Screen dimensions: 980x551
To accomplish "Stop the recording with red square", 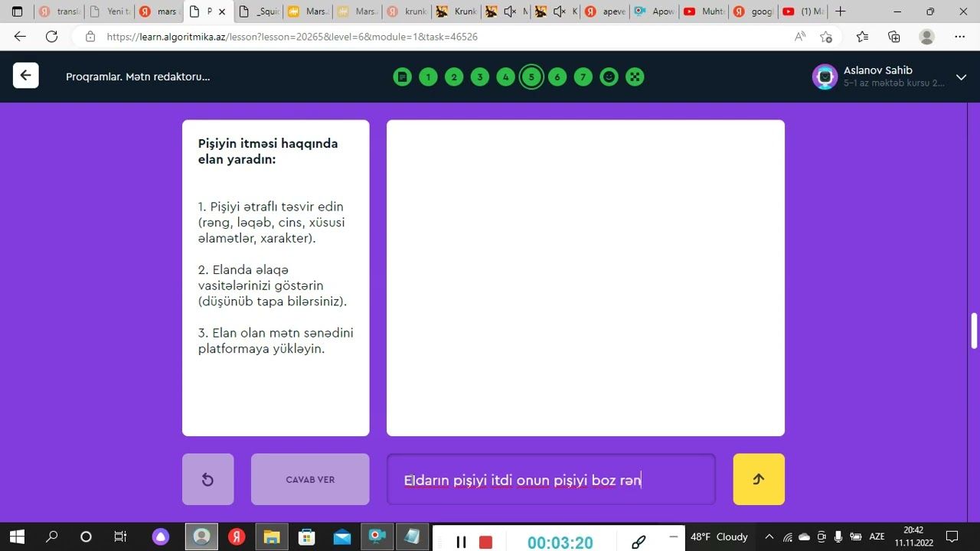I will (x=485, y=542).
